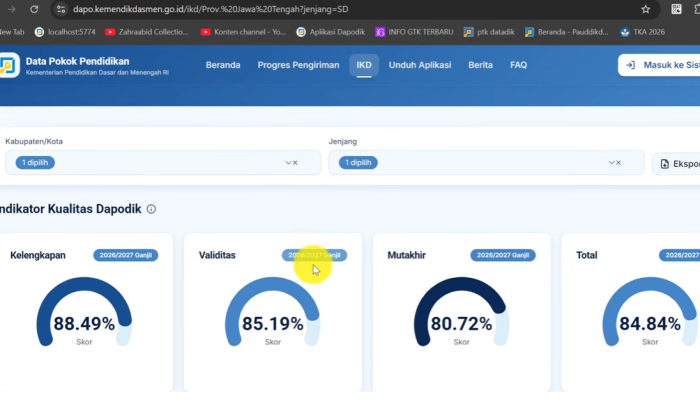Click the Total 84.84% gauge

(x=650, y=312)
